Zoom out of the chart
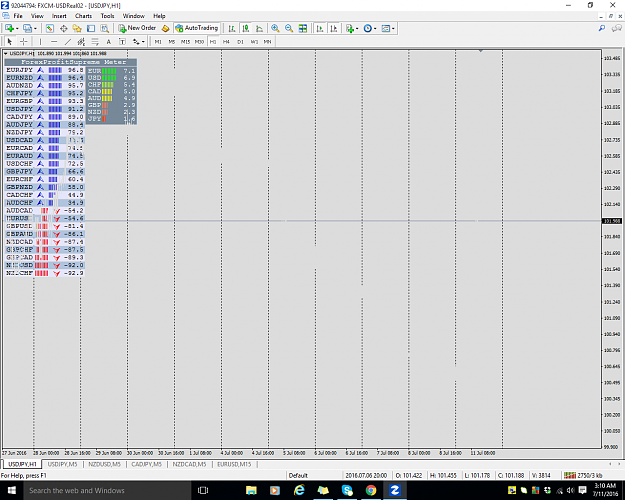This screenshot has width=625, height=500. tap(289, 28)
